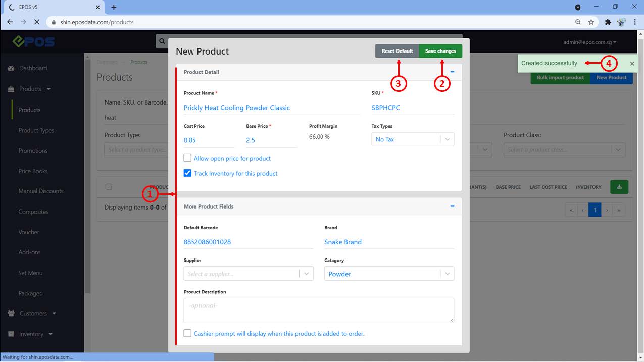This screenshot has width=644, height=362.
Task: Open Price Books in the sidebar
Action: [x=33, y=171]
